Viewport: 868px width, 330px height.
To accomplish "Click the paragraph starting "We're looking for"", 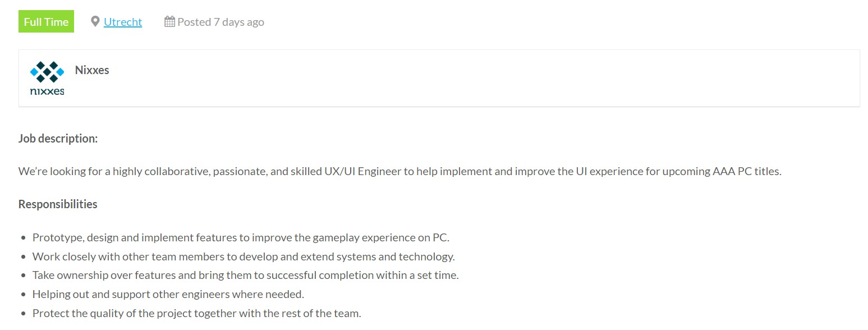I will pos(399,171).
